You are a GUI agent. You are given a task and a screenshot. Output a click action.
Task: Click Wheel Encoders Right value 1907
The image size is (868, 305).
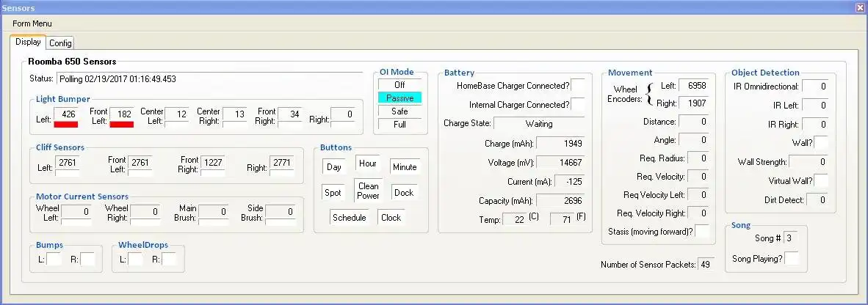693,103
